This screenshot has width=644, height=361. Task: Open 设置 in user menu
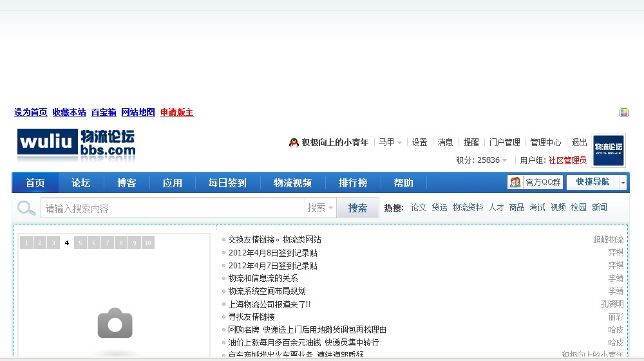419,142
